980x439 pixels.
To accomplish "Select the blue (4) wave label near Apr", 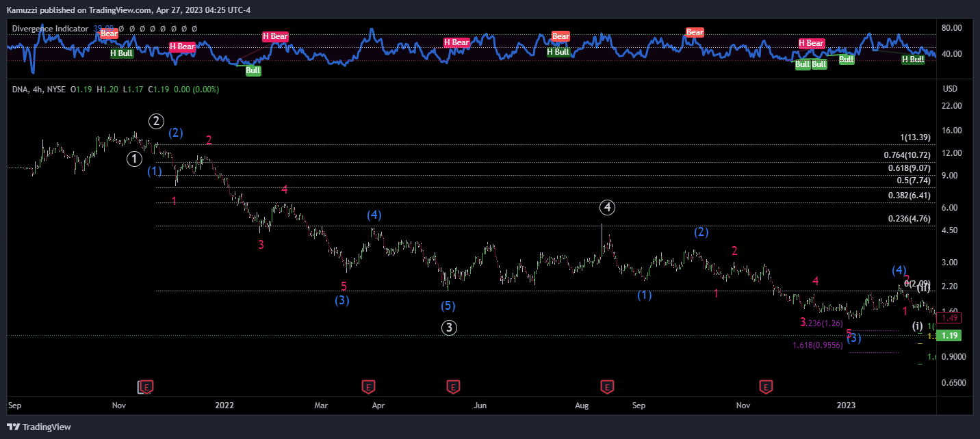I will (x=374, y=215).
